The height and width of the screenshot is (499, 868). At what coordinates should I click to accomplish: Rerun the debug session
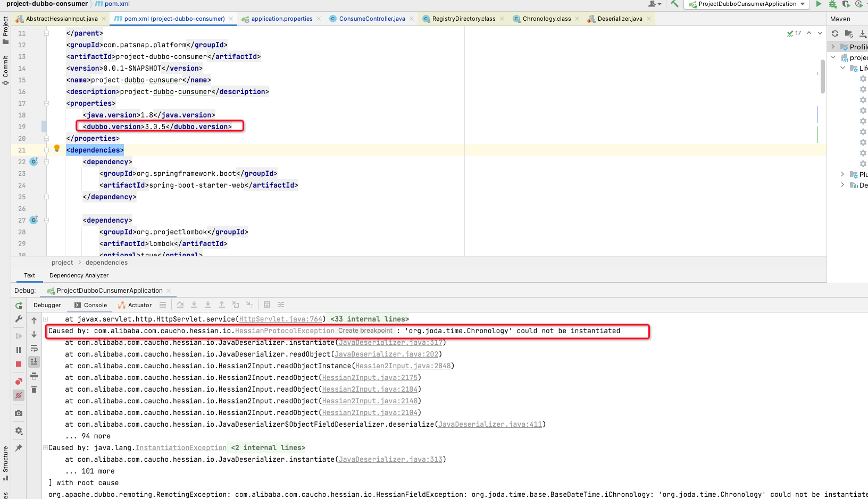point(19,305)
